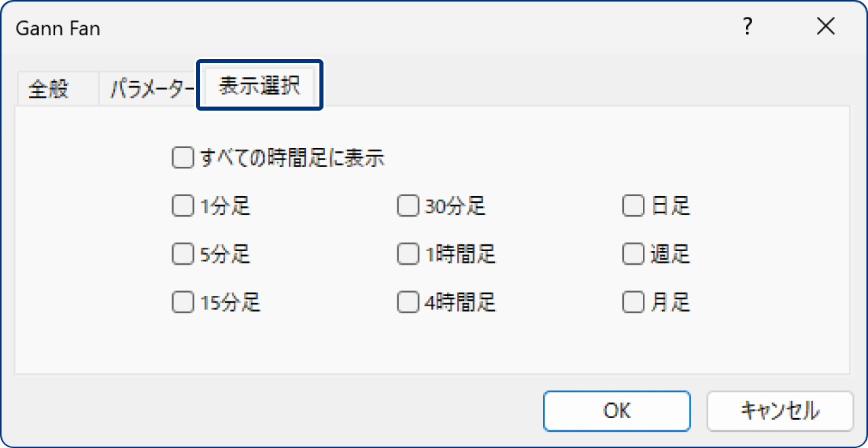Tick the 日足 checkbox
Viewport: 868px width, 448px height.
pos(633,206)
